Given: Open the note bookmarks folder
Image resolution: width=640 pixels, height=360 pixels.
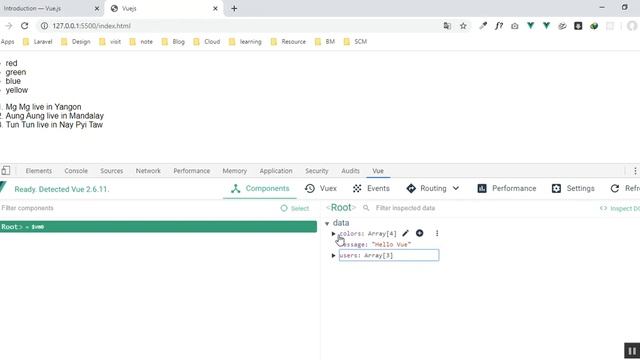Looking at the screenshot, I should [x=141, y=42].
